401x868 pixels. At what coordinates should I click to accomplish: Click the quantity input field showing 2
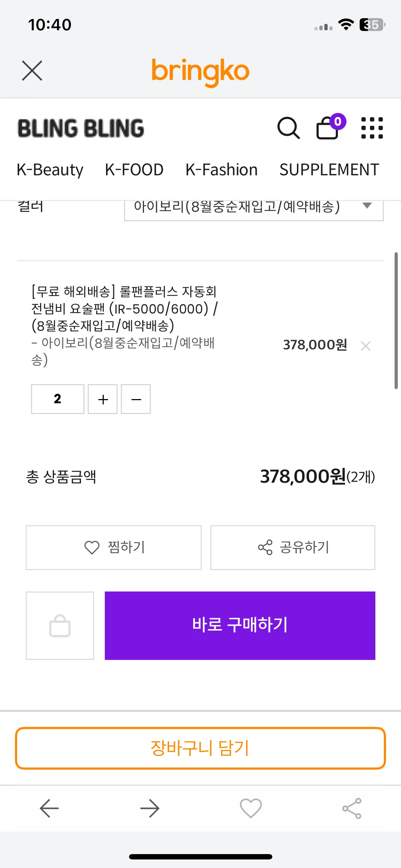[58, 399]
